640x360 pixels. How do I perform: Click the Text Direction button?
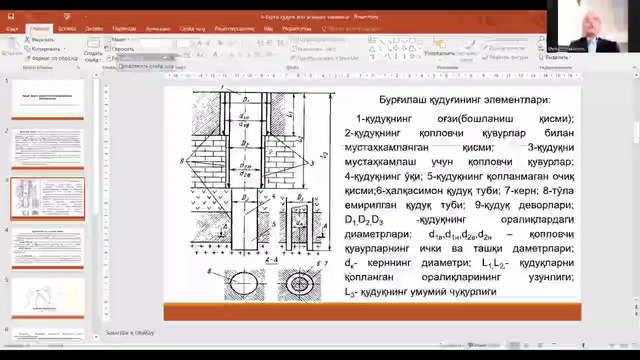[318, 40]
